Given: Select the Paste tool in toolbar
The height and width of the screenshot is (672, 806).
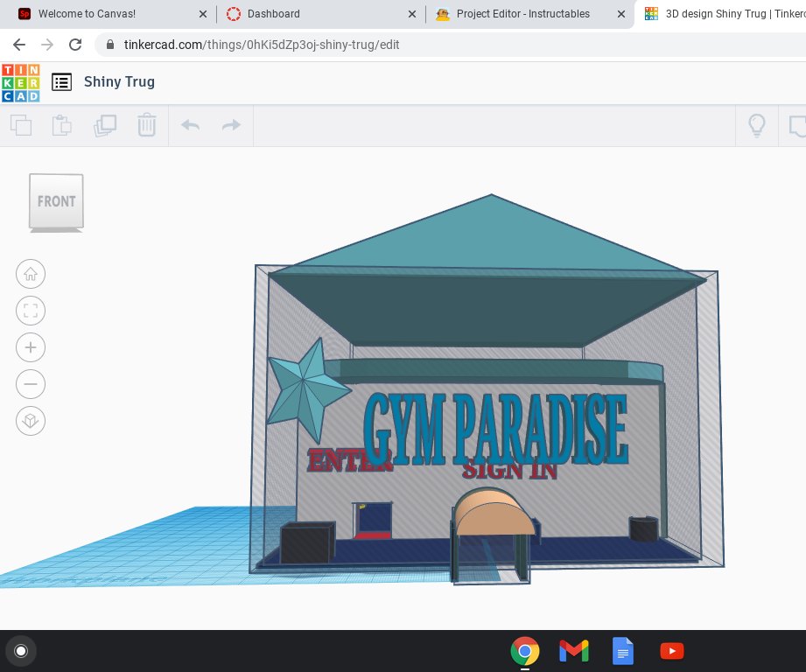Looking at the screenshot, I should coord(61,125).
